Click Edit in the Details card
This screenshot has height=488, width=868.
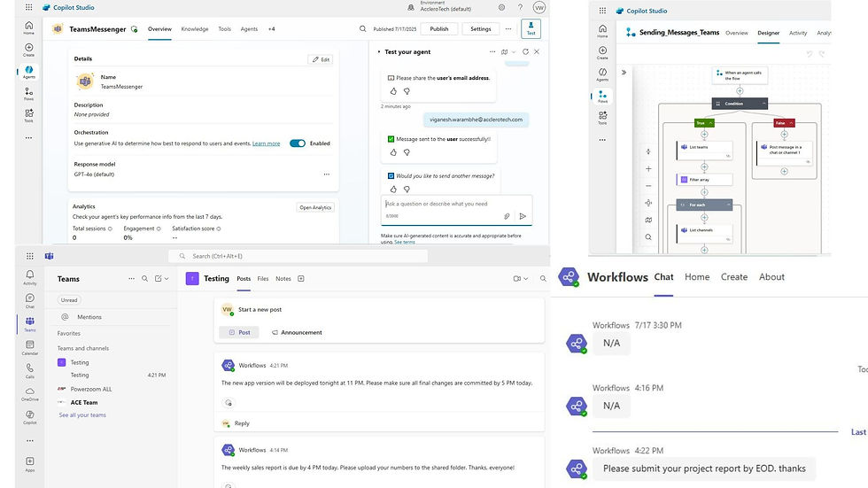(321, 59)
